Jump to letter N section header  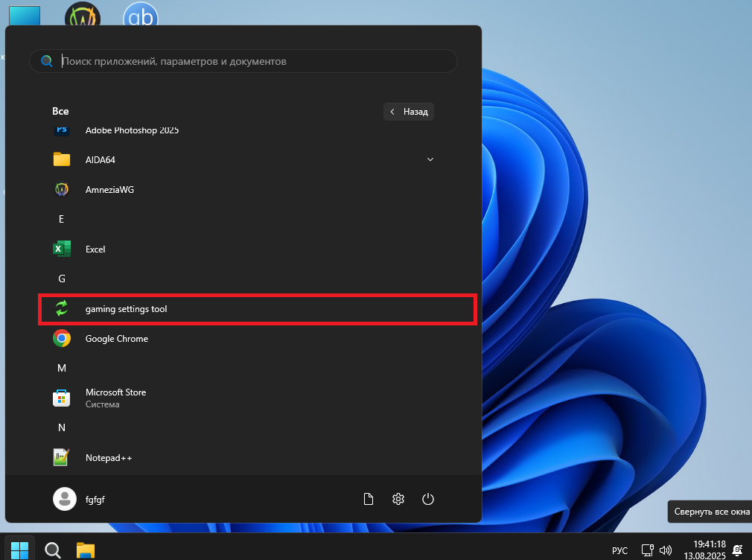tap(61, 427)
